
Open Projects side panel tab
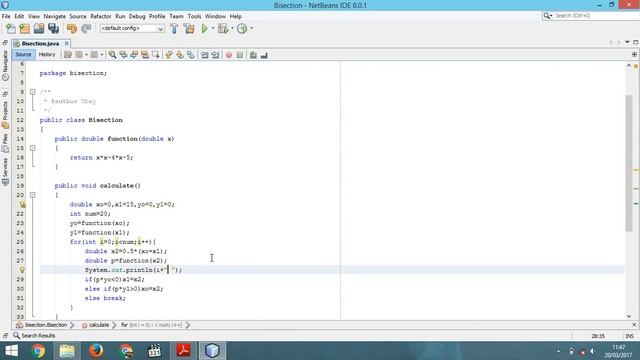[5, 115]
